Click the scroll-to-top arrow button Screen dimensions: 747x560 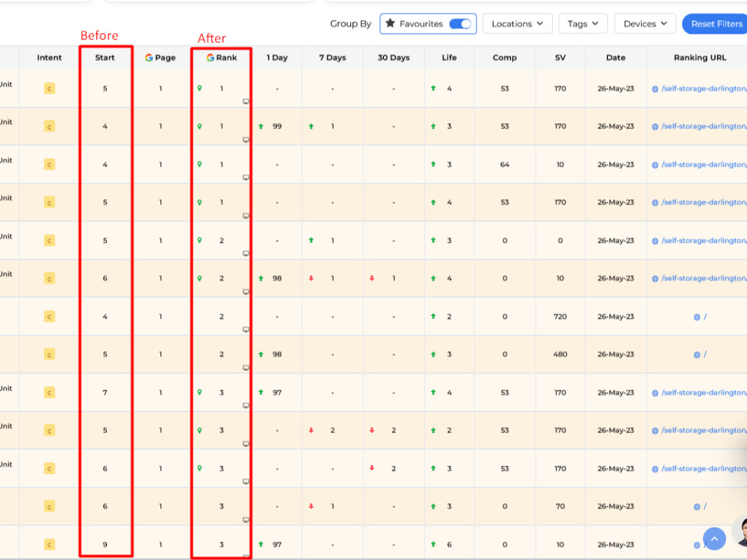[x=714, y=538]
